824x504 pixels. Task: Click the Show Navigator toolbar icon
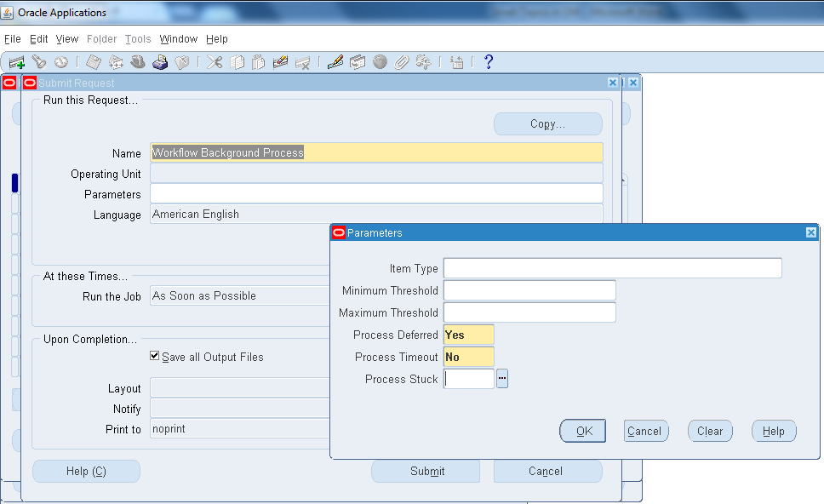click(61, 62)
